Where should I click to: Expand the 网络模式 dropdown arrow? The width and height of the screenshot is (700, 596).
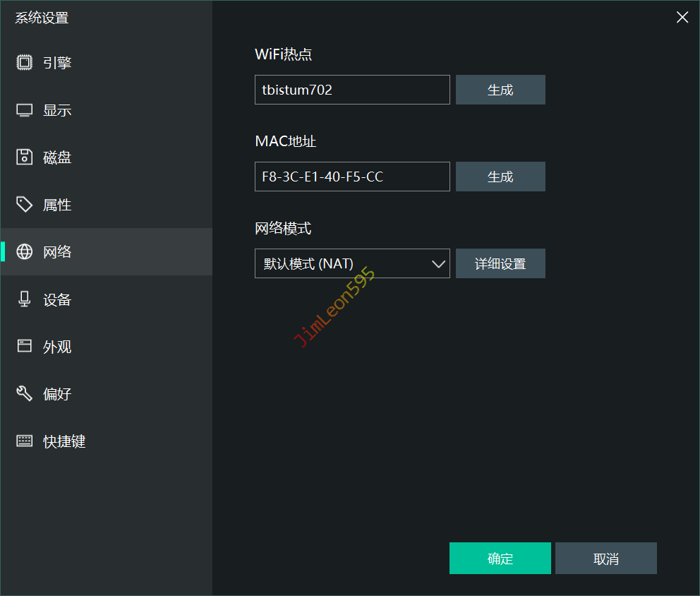click(x=438, y=264)
